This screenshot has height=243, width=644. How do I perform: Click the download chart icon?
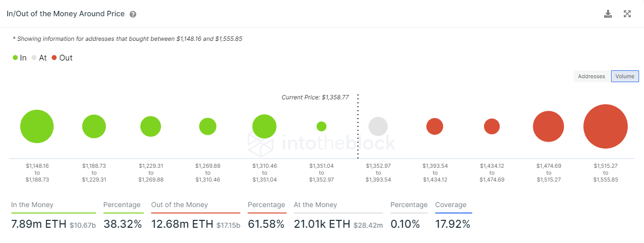pyautogui.click(x=608, y=14)
